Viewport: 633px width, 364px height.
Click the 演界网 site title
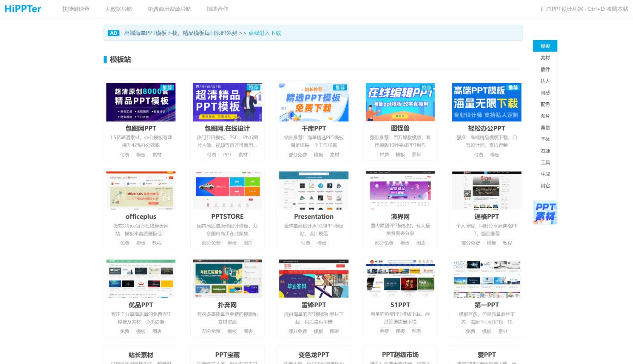click(400, 216)
